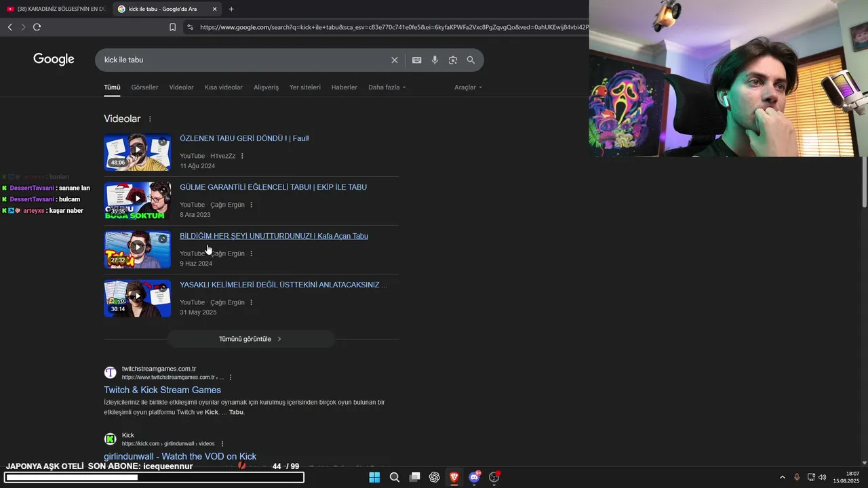Open more options for kick.com girlindunwall result
Image resolution: width=868 pixels, height=488 pixels.
click(x=222, y=444)
